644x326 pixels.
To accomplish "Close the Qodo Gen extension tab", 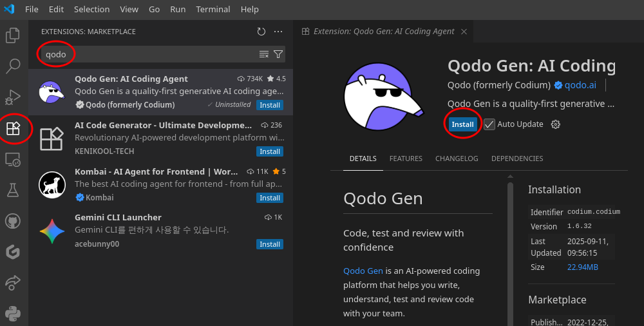I will point(464,32).
